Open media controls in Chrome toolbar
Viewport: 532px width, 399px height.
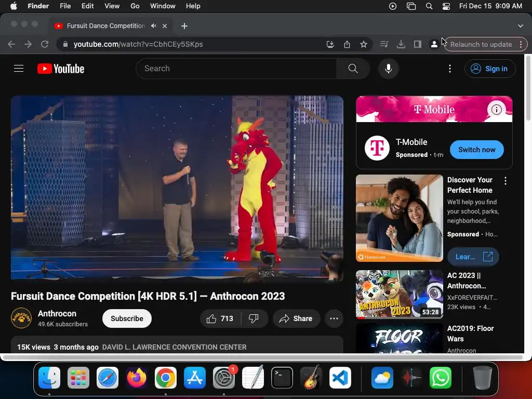[x=384, y=44]
